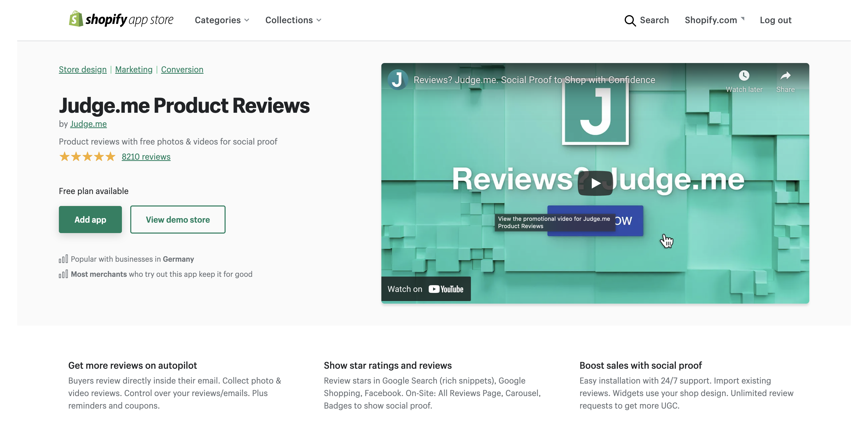Click the Search text in header

(654, 20)
